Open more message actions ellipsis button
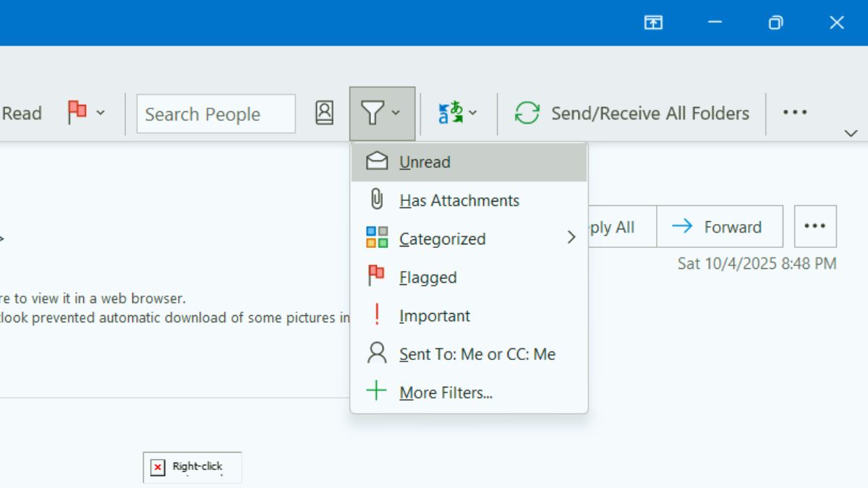Image resolution: width=868 pixels, height=488 pixels. (815, 226)
